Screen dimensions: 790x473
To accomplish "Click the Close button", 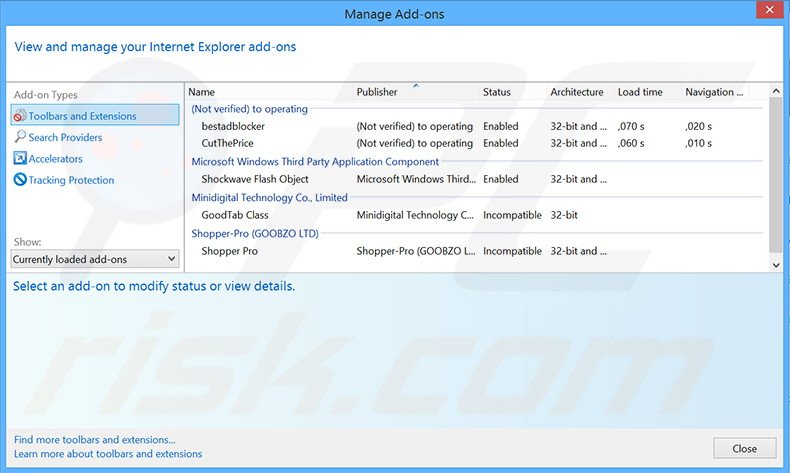I will point(744,448).
